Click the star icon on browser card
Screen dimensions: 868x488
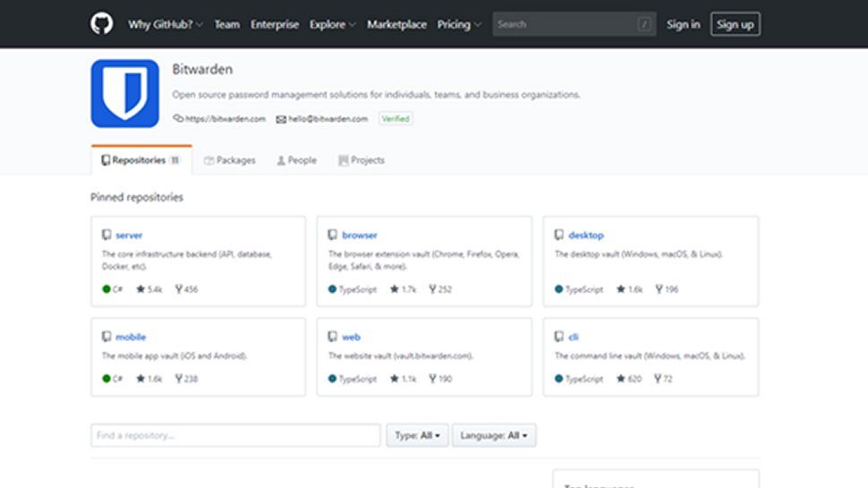[394, 288]
